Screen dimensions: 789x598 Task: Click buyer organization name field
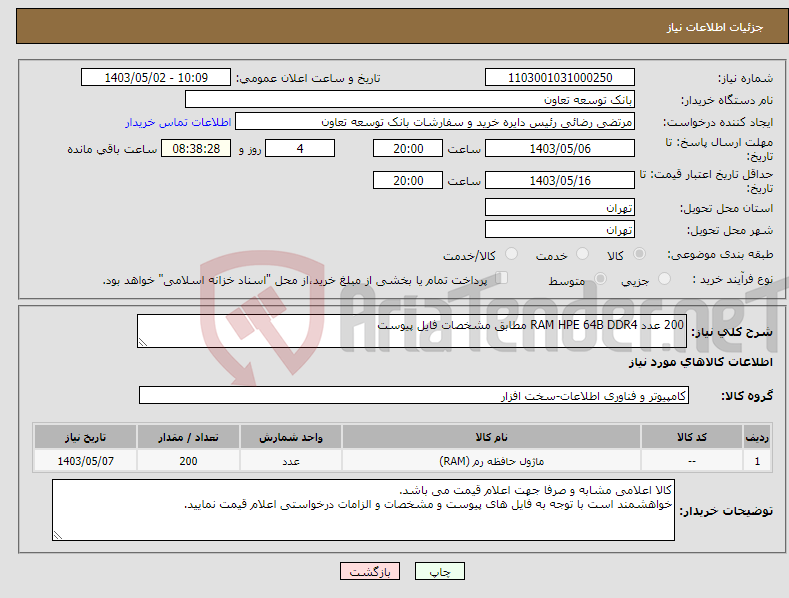(x=410, y=100)
